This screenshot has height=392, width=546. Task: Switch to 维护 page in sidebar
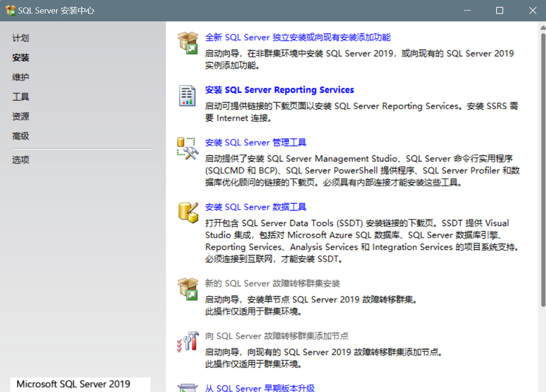[x=20, y=77]
